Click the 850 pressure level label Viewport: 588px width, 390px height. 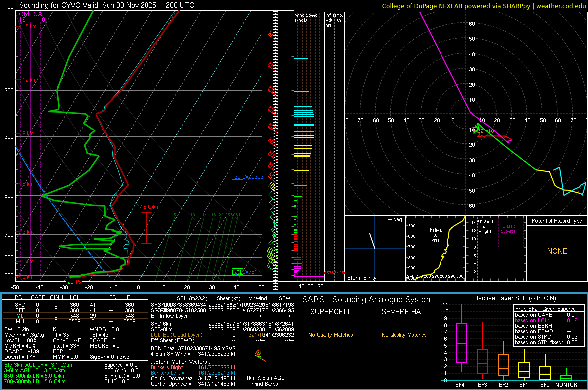coord(9,257)
